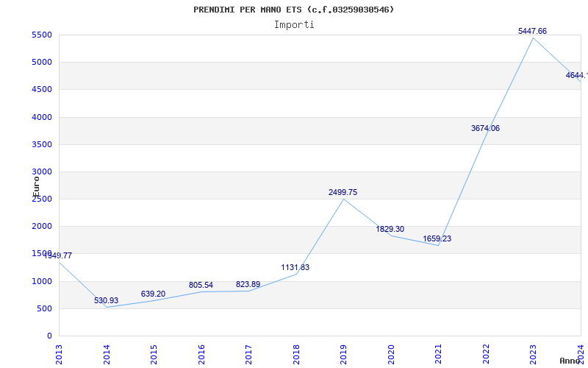Select the 823.89 data label
The width and height of the screenshot is (588, 368).
(248, 285)
